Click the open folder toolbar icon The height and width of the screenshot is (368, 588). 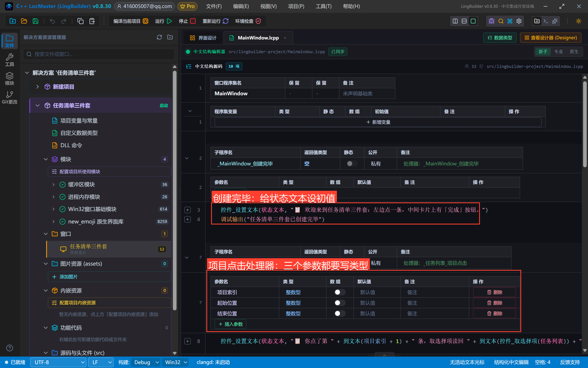24,21
